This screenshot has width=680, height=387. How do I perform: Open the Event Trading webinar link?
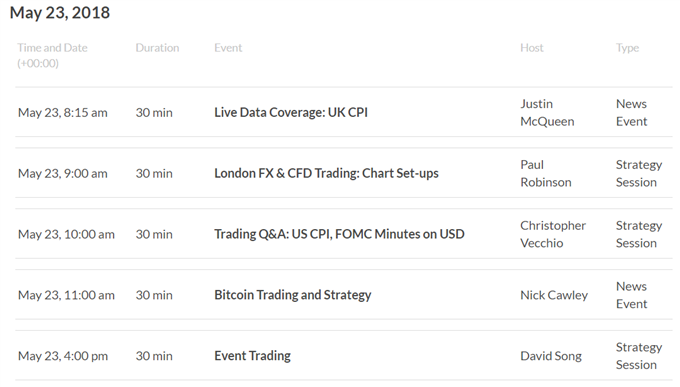pos(252,356)
